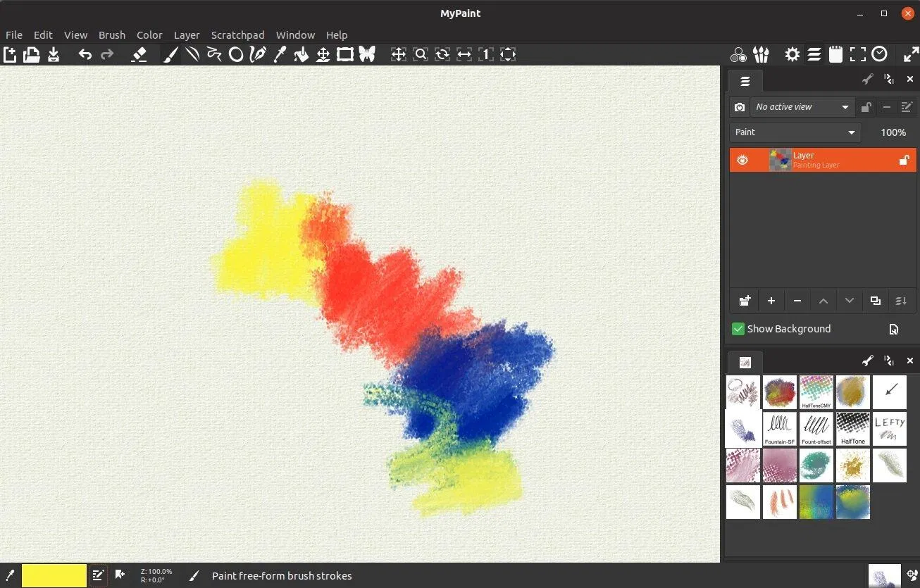Open the No active view dropdown
Image resolution: width=920 pixels, height=588 pixels.
click(x=802, y=107)
